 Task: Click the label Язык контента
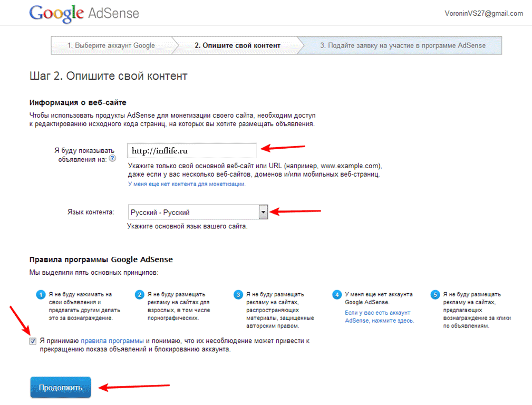pyautogui.click(x=91, y=212)
